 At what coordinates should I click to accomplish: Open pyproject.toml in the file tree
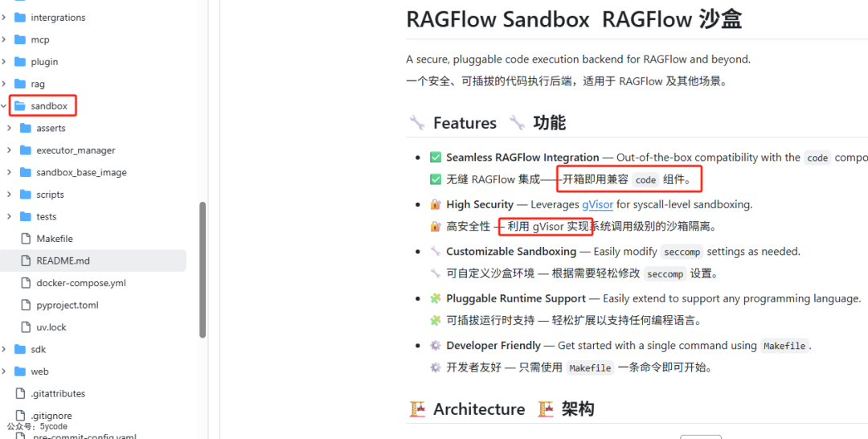pyautogui.click(x=68, y=305)
